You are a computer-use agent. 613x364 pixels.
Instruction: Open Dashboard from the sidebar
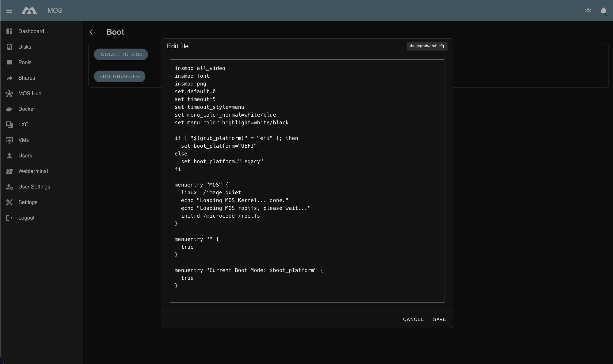pyautogui.click(x=31, y=31)
